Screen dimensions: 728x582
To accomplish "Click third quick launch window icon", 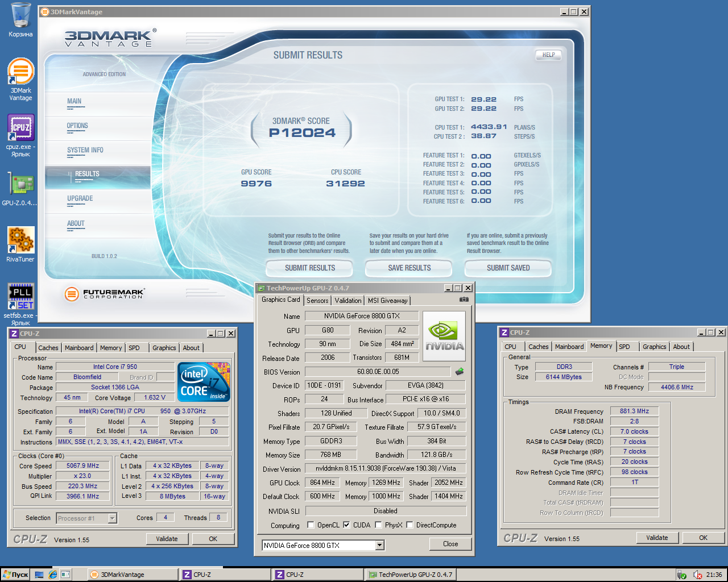I will tap(65, 575).
